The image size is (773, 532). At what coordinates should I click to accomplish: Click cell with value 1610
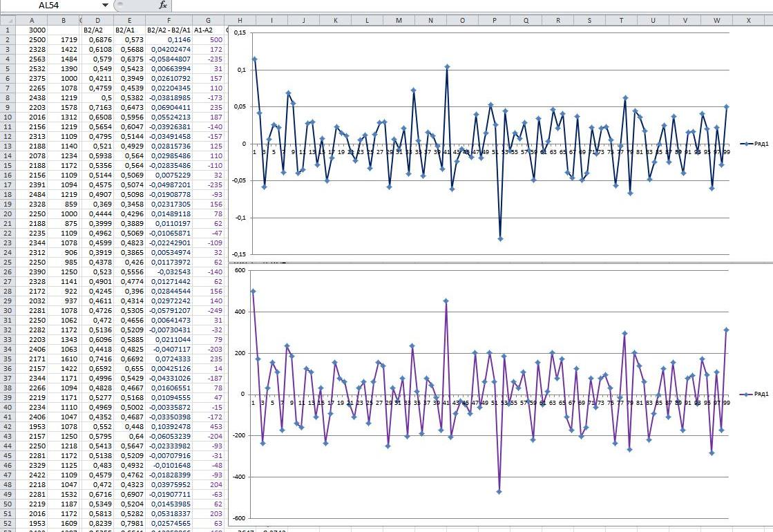coord(64,359)
